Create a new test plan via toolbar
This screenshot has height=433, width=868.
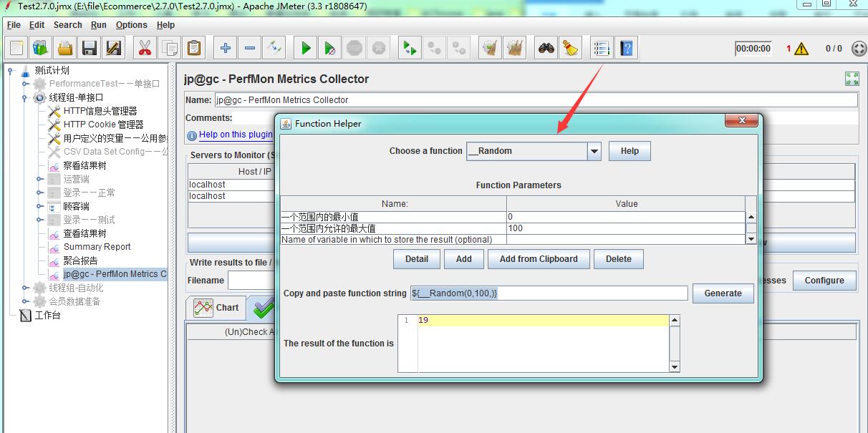click(16, 48)
